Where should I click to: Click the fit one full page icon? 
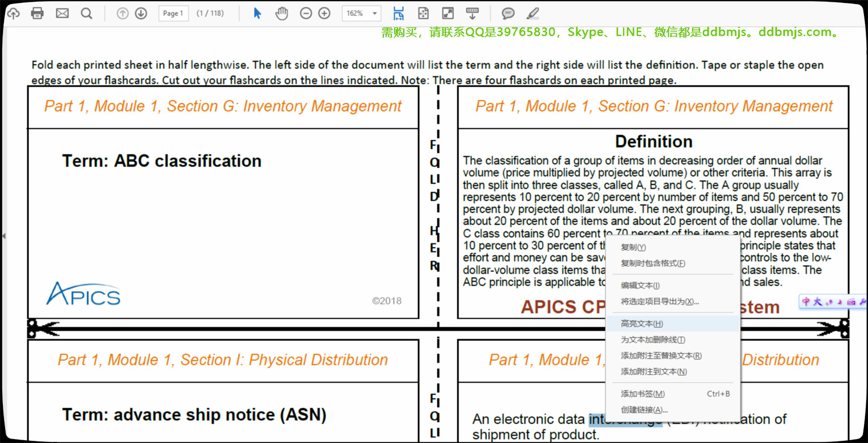tap(423, 13)
